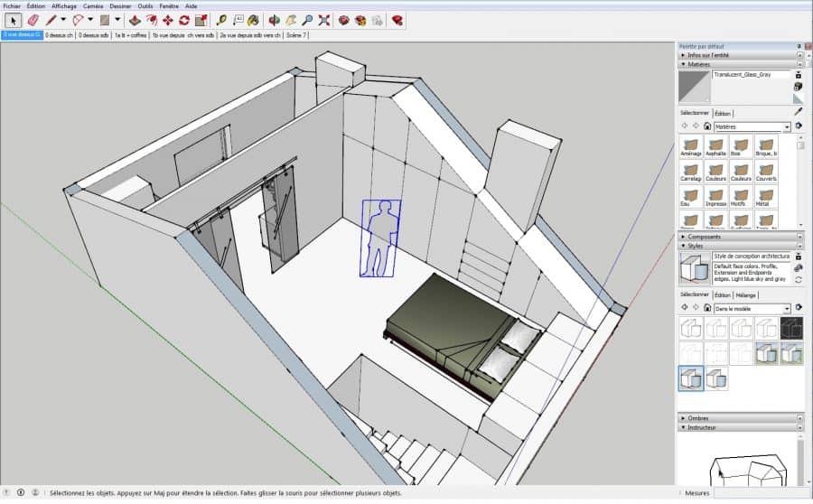Select the dark background style thumbnail

pos(791,328)
